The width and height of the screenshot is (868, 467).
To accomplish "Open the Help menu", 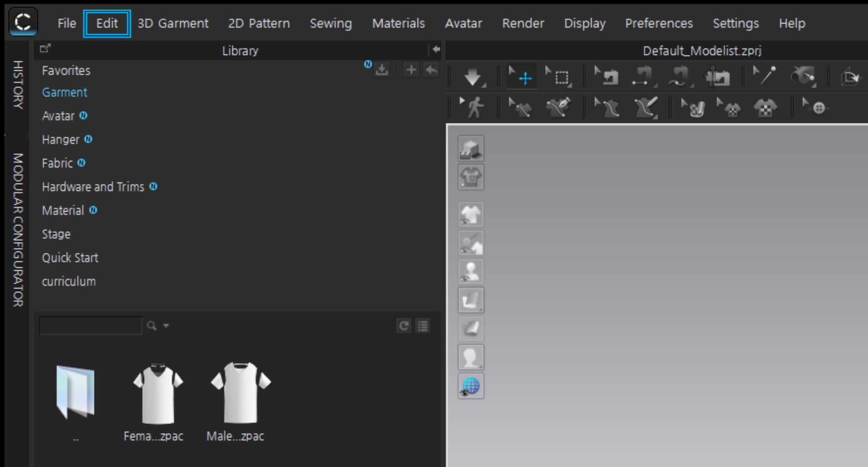I will 792,23.
